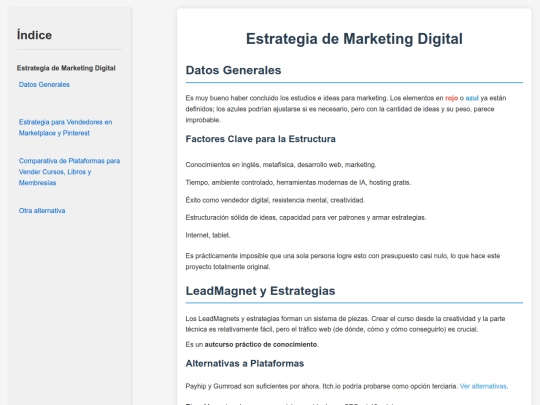The width and height of the screenshot is (540, 405).
Task: Open Estrategia para Vendedores en Marketplace y Pinterest link
Action: pyautogui.click(x=65, y=127)
